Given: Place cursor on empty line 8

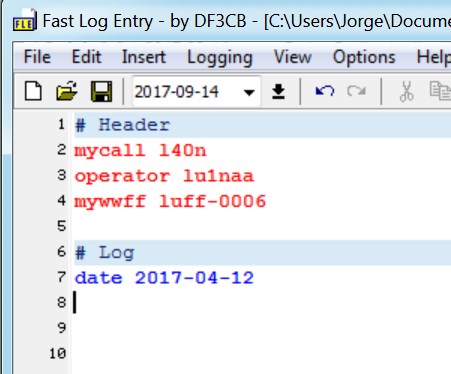Looking at the screenshot, I should click(x=262, y=303).
